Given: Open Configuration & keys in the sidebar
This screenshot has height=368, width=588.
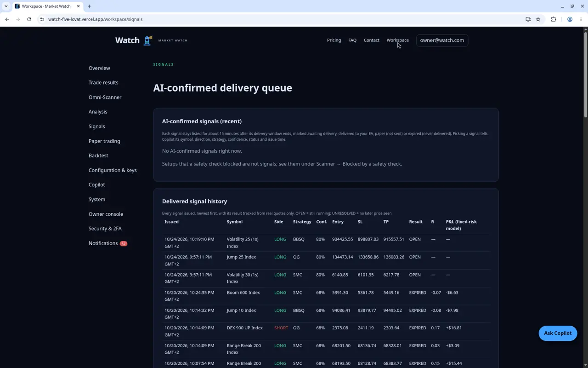Looking at the screenshot, I should point(113,170).
